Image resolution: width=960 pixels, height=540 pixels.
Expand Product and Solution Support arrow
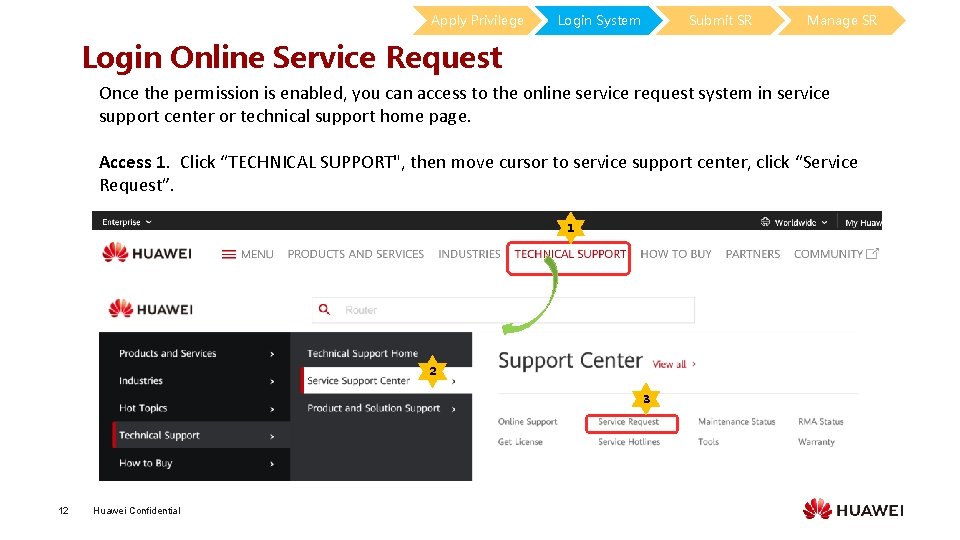[x=454, y=409]
